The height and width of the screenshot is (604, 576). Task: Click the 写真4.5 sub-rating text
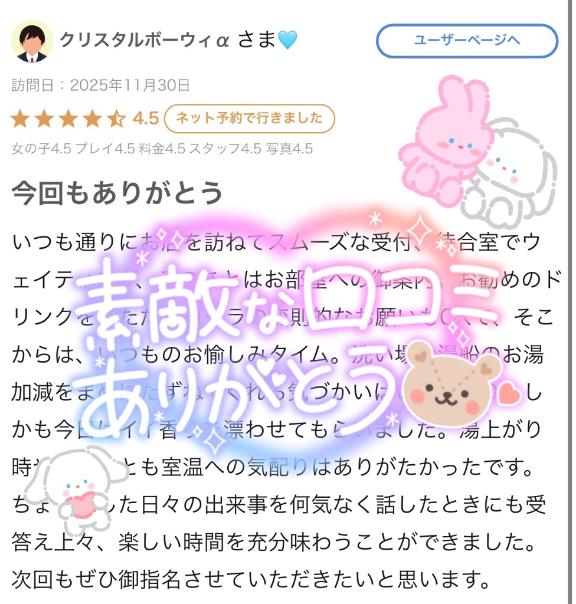289,148
